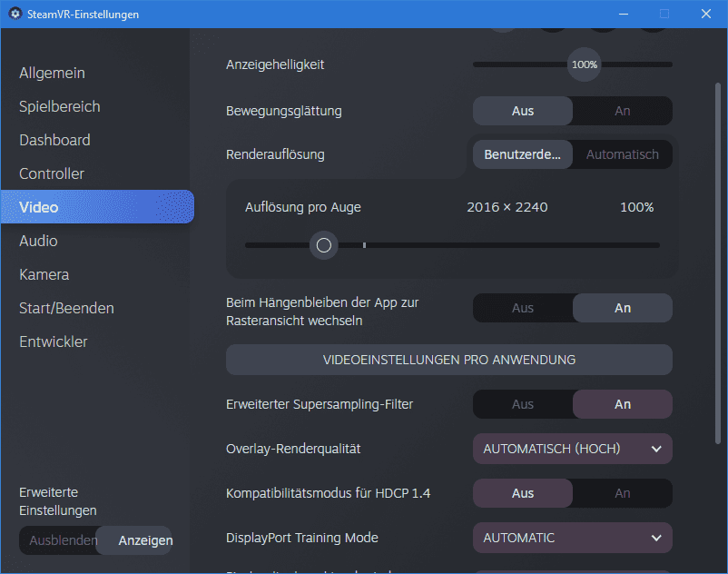Viewport: 728px width, 574px height.
Task: Open Videoeinstellungen pro Anwendung
Action: tap(449, 360)
